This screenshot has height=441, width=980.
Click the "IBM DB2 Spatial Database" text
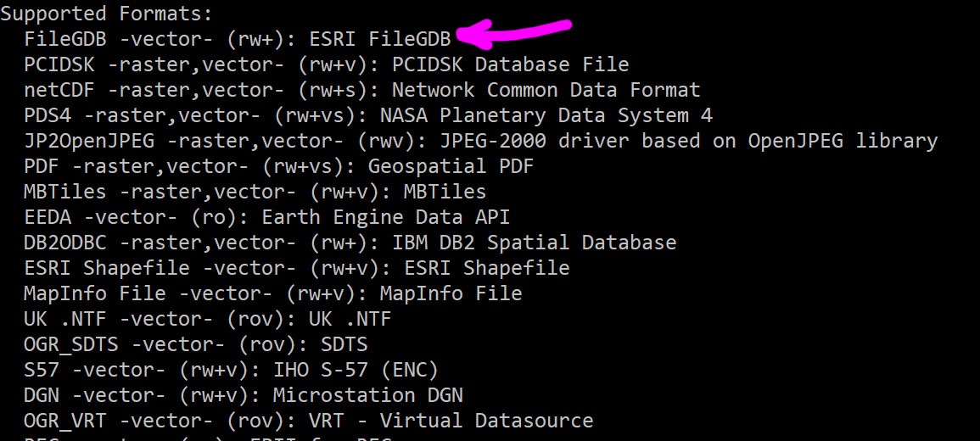pos(534,243)
